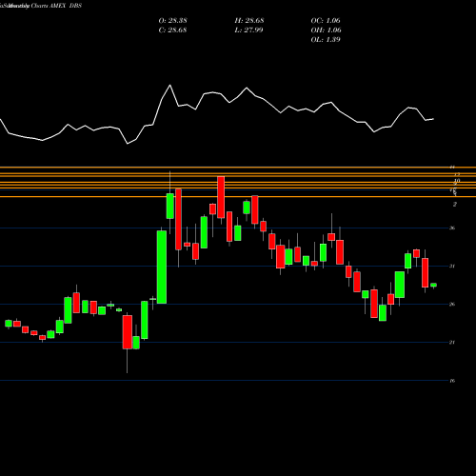This screenshot has height=476, width=476.
Task: Click the open price 'O: 28.38' value
Action: [x=172, y=21]
